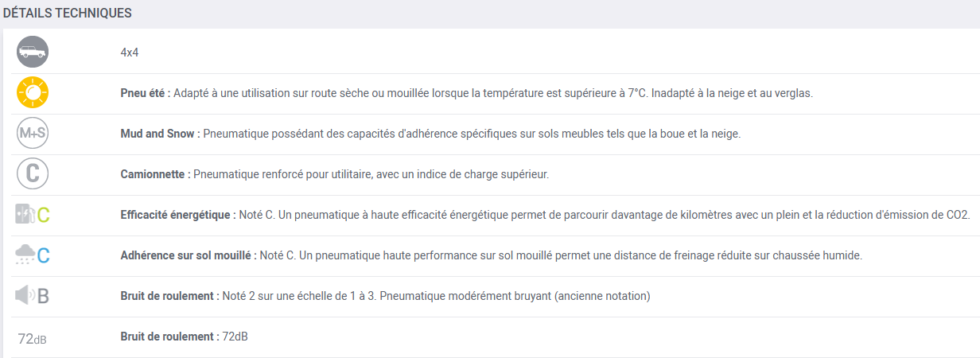Click the 4x4 text label
The width and height of the screenshot is (980, 358).
(130, 53)
